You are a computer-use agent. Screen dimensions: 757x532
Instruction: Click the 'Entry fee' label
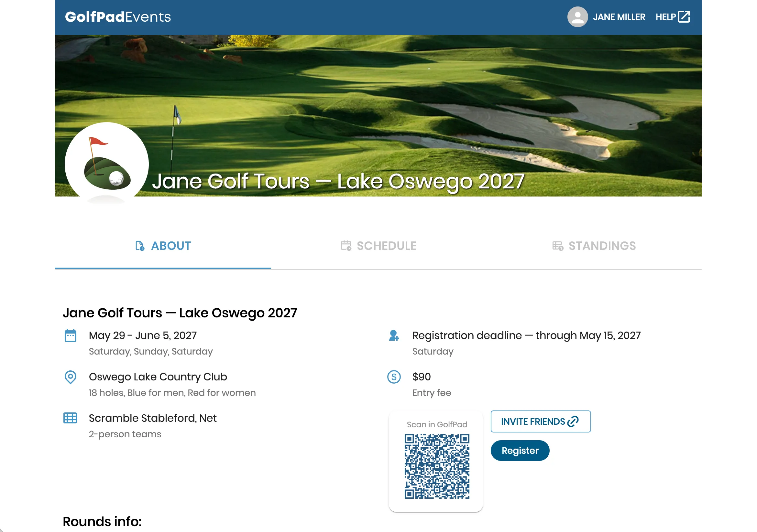432,393
